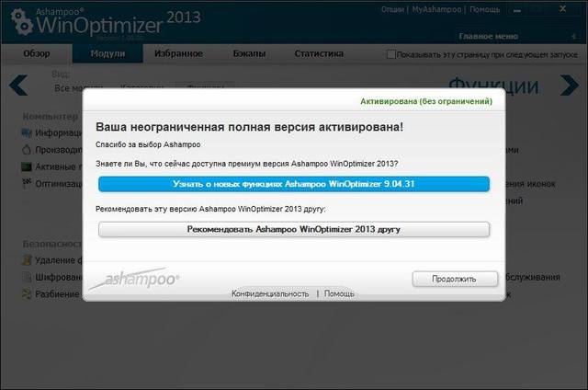Toggle show this page on next launch checkbox
This screenshot has width=588, height=390.
pyautogui.click(x=390, y=54)
